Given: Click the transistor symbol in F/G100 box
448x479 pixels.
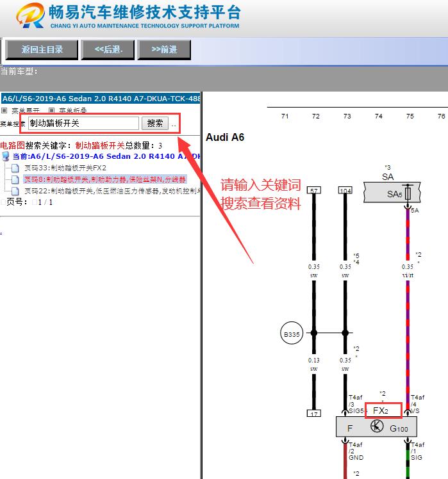Looking at the screenshot, I should point(377,426).
